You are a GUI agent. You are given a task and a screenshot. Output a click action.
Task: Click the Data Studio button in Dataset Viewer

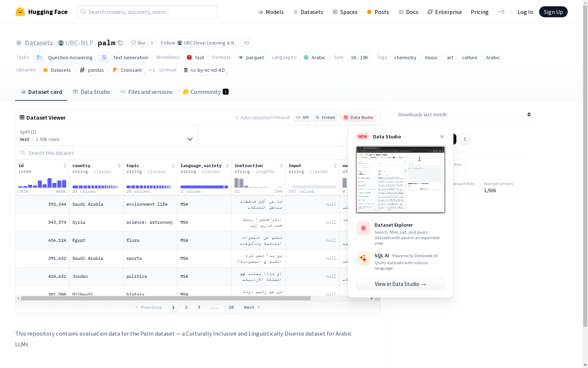[x=358, y=117]
